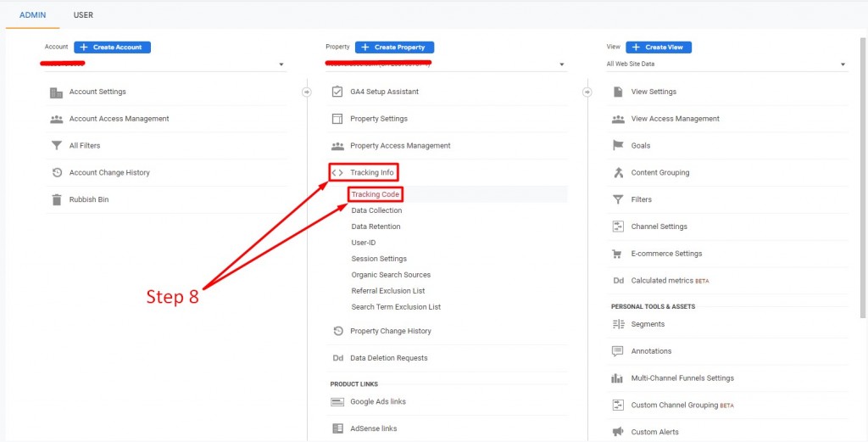Click the Custom Channel Grouping icon
Image resolution: width=868 pixels, height=442 pixels.
tap(618, 406)
